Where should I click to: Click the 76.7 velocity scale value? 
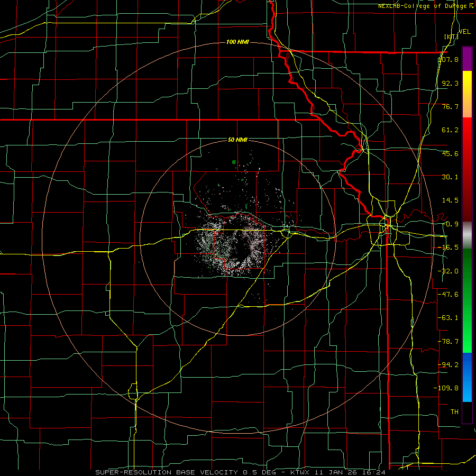pos(450,106)
